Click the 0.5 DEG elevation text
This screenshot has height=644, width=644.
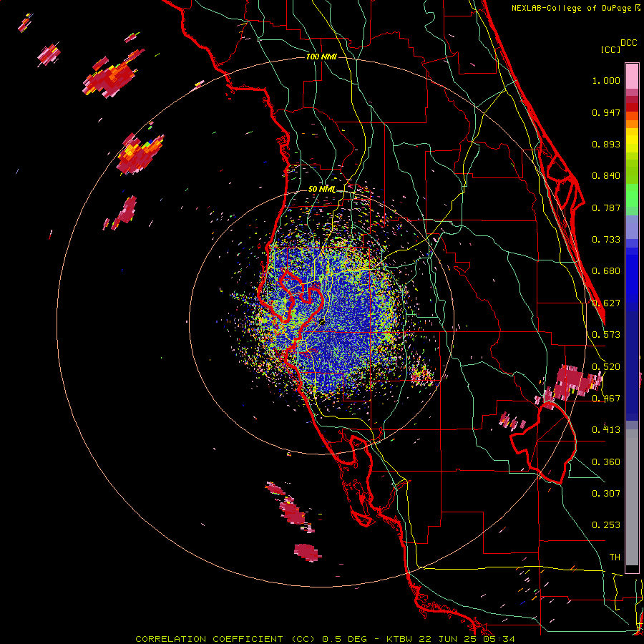(345, 639)
